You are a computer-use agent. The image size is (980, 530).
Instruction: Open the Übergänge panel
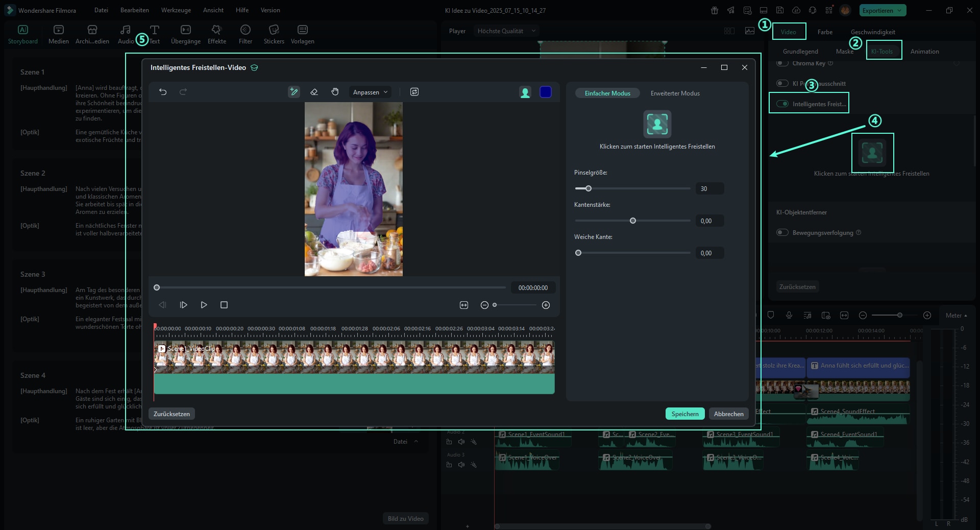(186, 34)
